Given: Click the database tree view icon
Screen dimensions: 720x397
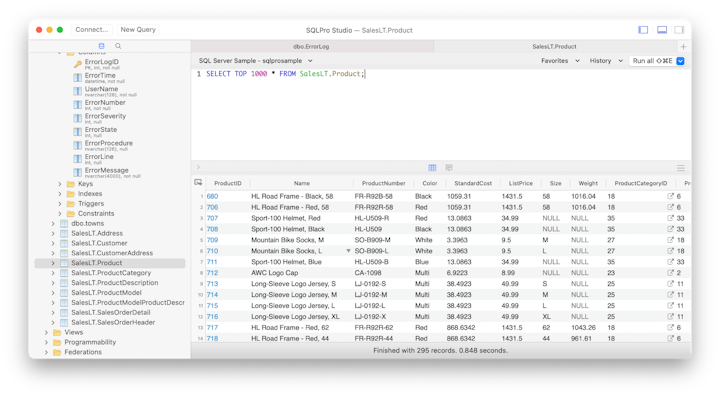Looking at the screenshot, I should (x=101, y=46).
